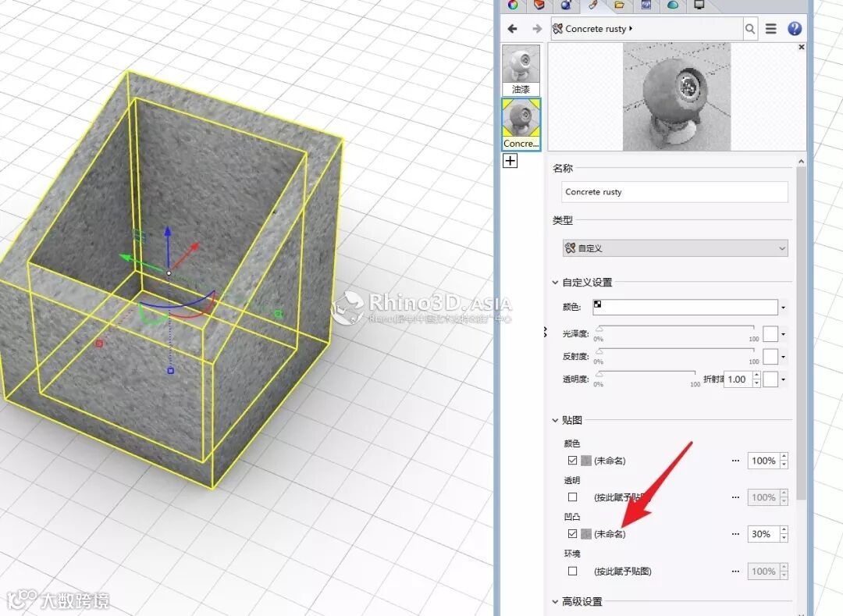Add a new material with plus button
This screenshot has height=616, width=843.
510,161
